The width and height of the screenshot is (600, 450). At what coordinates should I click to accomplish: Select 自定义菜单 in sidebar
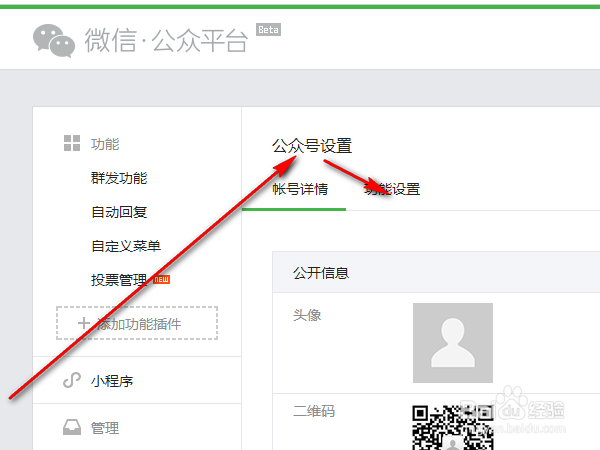pyautogui.click(x=126, y=246)
